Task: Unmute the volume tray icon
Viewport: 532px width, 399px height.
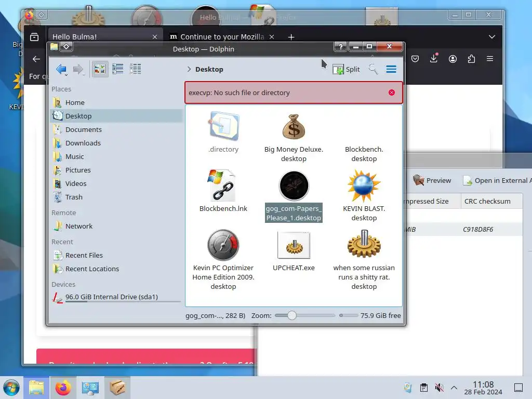Action: (439, 388)
